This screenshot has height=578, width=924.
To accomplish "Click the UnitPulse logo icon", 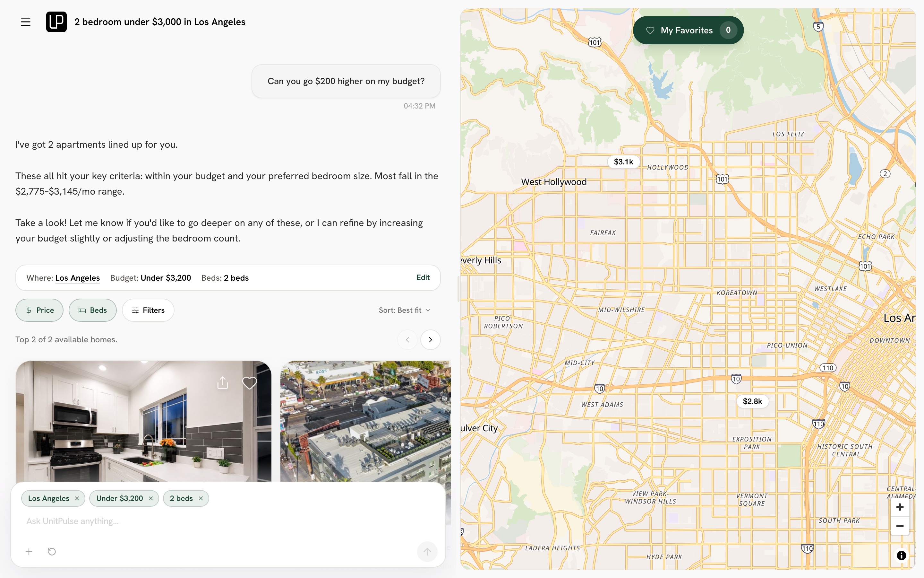I will pyautogui.click(x=56, y=22).
